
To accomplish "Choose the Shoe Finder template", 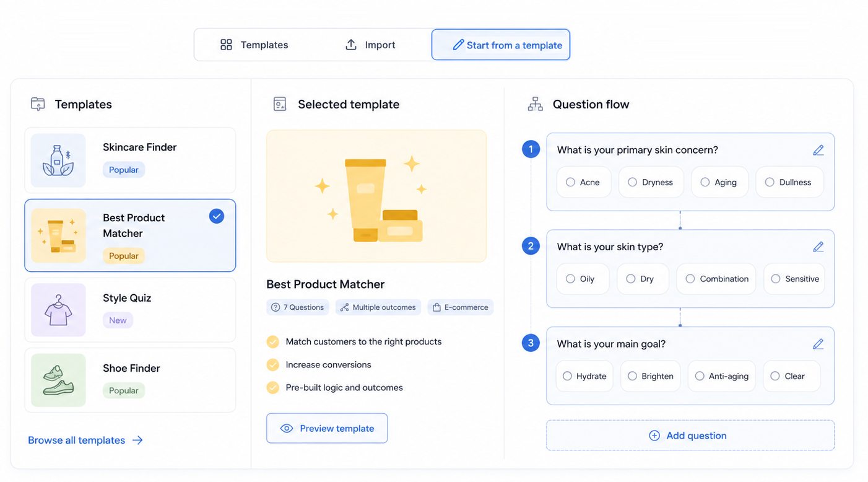I will (x=130, y=380).
